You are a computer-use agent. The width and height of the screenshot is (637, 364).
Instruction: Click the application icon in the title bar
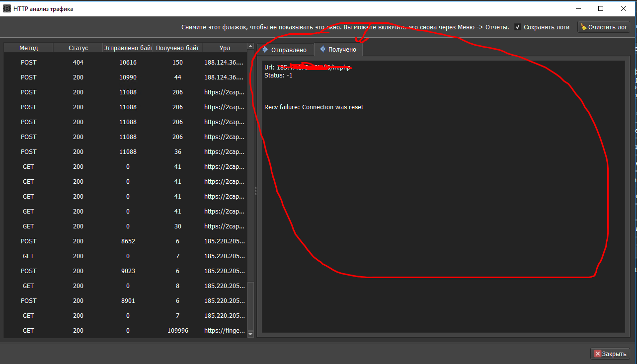pos(7,8)
